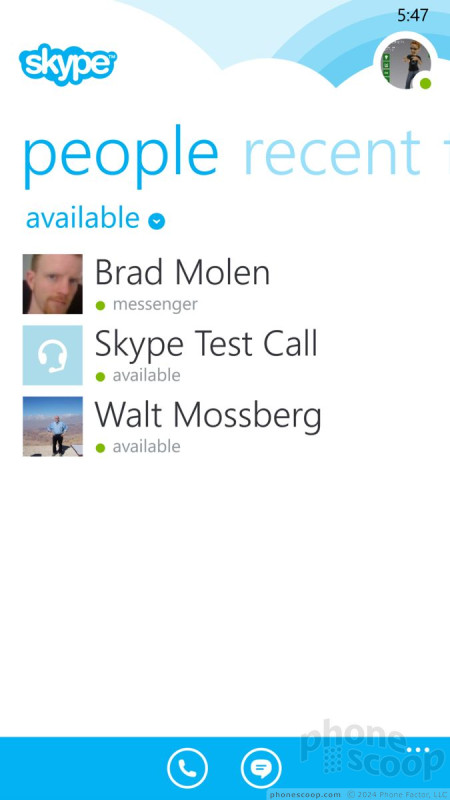Tap the phone call icon in bottom bar
Screen dimensions: 450x800
point(187,768)
